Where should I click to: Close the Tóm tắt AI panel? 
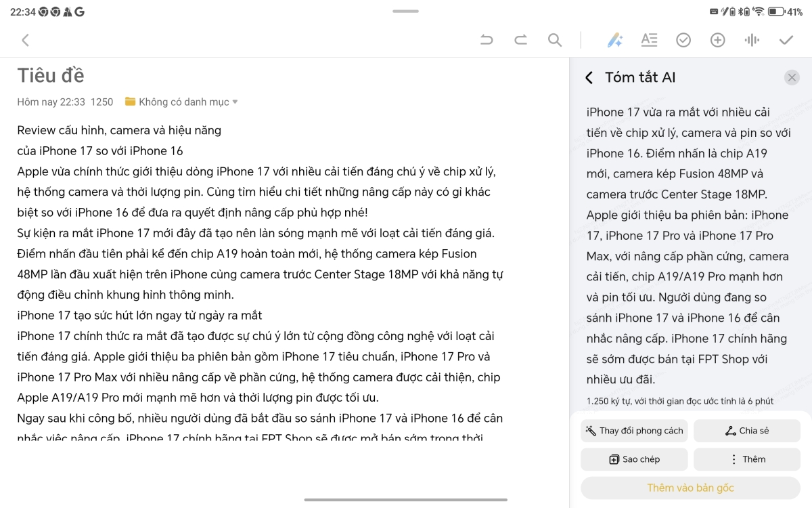(792, 78)
